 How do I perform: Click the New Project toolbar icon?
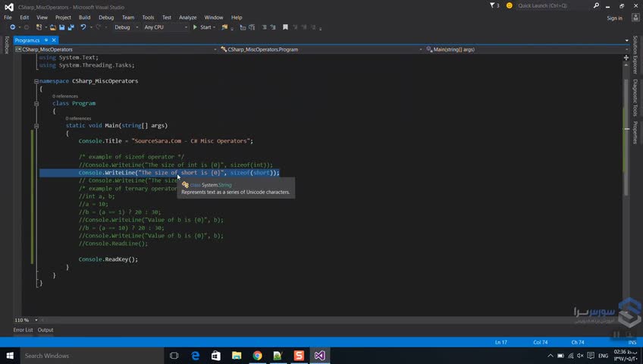[x=39, y=27]
